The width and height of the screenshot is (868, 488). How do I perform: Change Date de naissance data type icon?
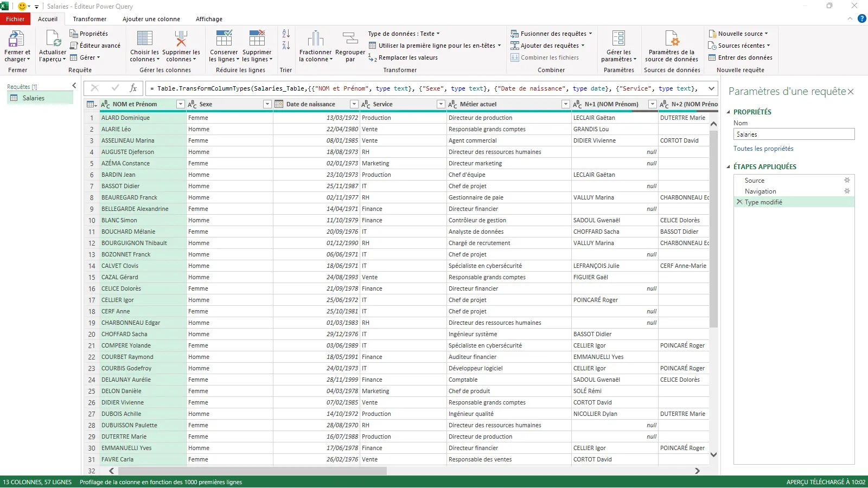[279, 104]
